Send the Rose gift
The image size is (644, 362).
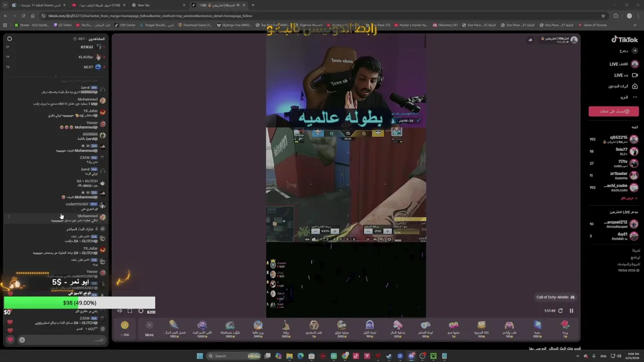(x=565, y=328)
